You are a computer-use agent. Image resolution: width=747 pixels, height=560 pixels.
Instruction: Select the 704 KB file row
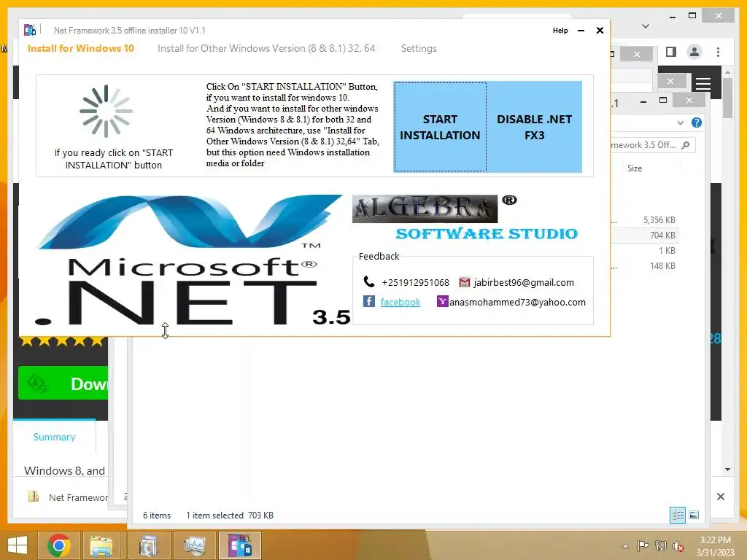click(643, 236)
